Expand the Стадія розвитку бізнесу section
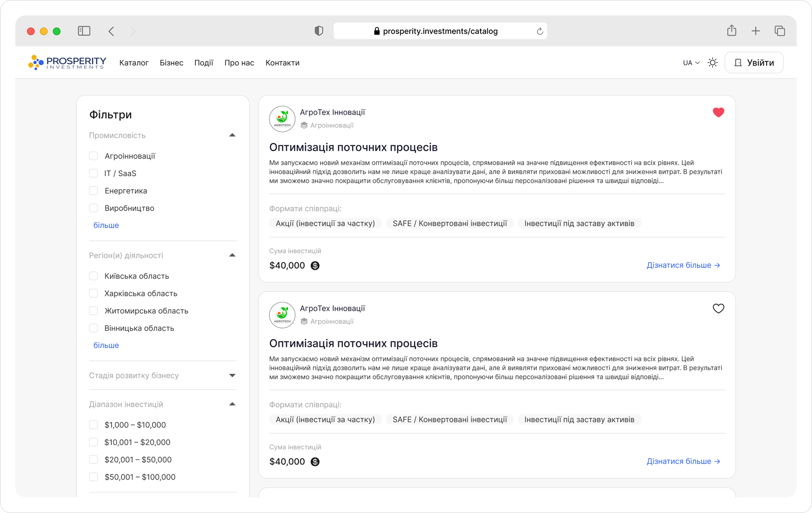Viewport: 812px width, 513px height. [x=232, y=375]
